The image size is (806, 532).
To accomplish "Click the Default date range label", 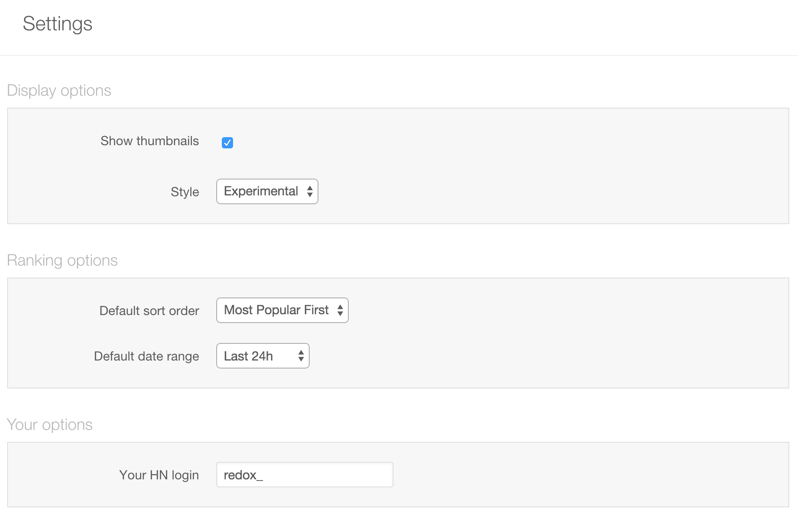I will tap(146, 356).
